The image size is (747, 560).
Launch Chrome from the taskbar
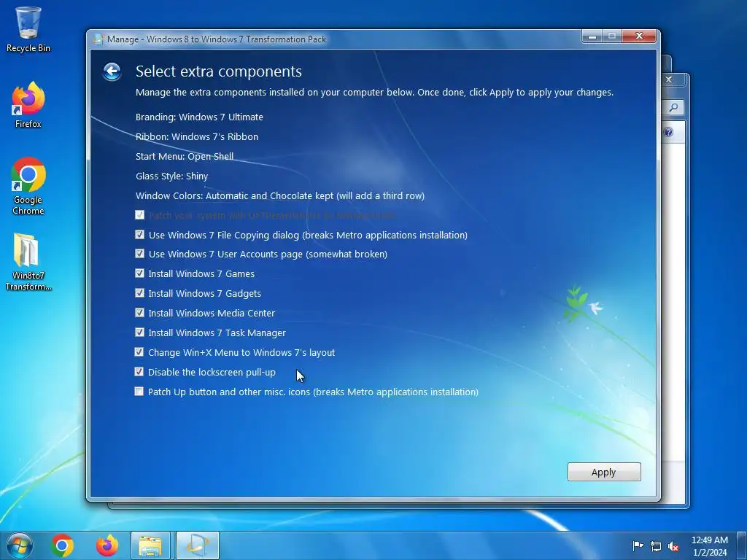[62, 545]
